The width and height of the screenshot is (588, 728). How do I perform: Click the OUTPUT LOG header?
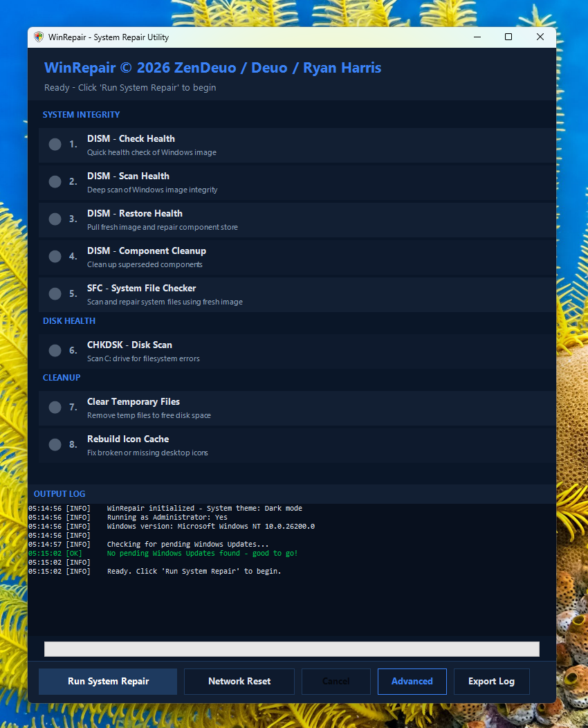coord(59,494)
